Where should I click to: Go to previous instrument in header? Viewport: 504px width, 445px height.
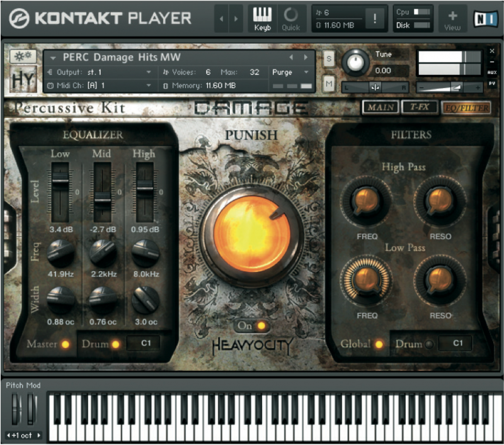click(222, 19)
